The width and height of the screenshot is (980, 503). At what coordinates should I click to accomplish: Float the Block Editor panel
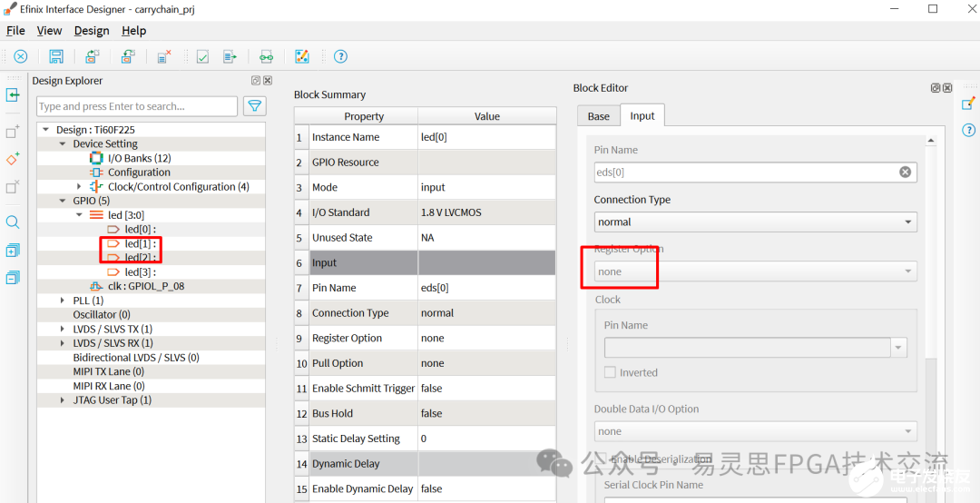(936, 88)
